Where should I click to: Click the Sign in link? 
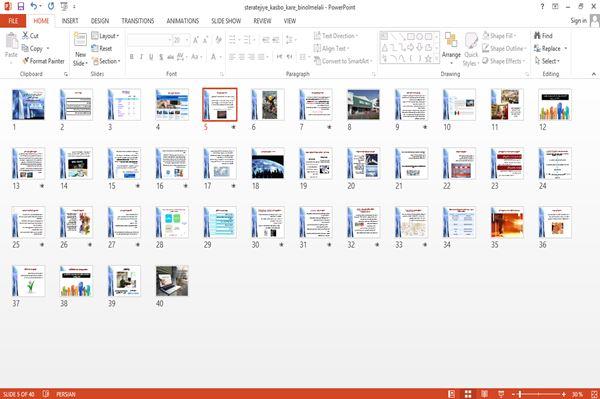click(578, 21)
